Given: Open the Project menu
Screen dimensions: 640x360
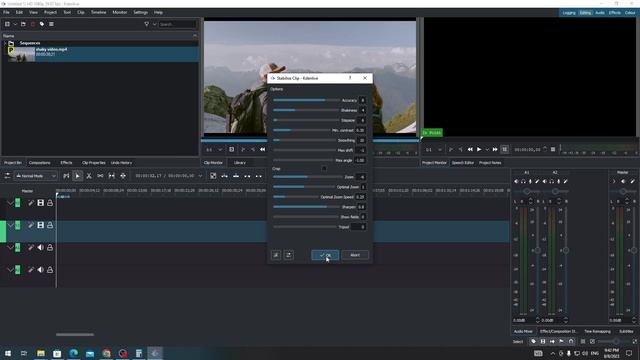Looking at the screenshot, I should (x=50, y=12).
